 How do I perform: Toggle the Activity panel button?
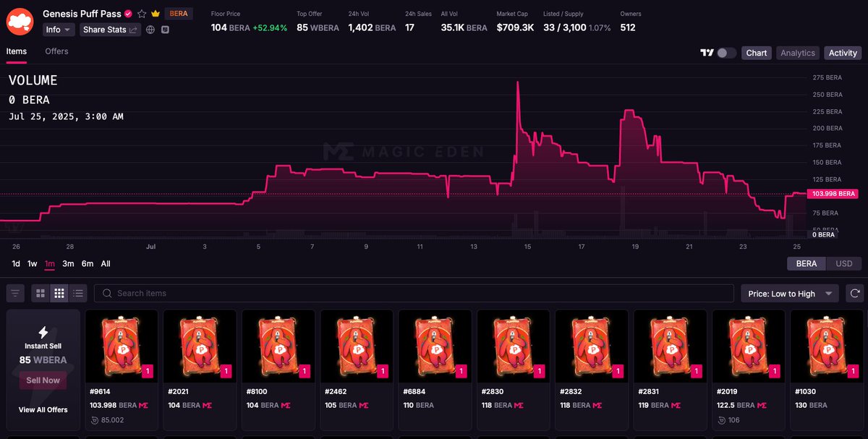tap(843, 53)
